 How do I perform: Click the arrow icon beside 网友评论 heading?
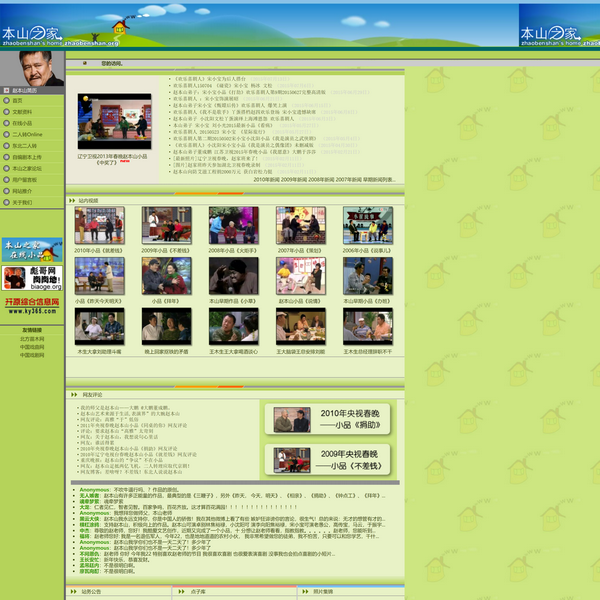(x=73, y=396)
